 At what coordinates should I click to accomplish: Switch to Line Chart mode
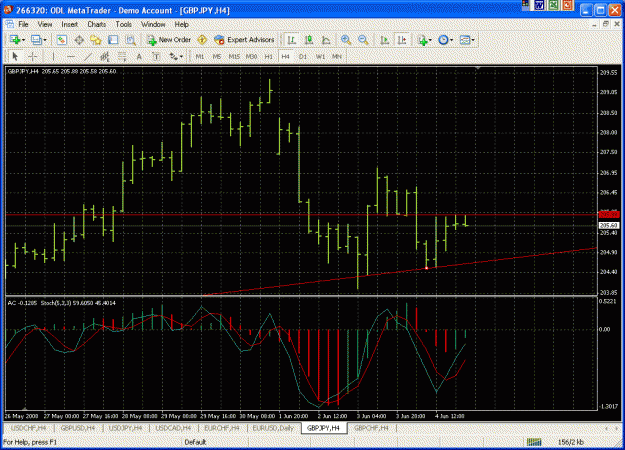point(326,40)
